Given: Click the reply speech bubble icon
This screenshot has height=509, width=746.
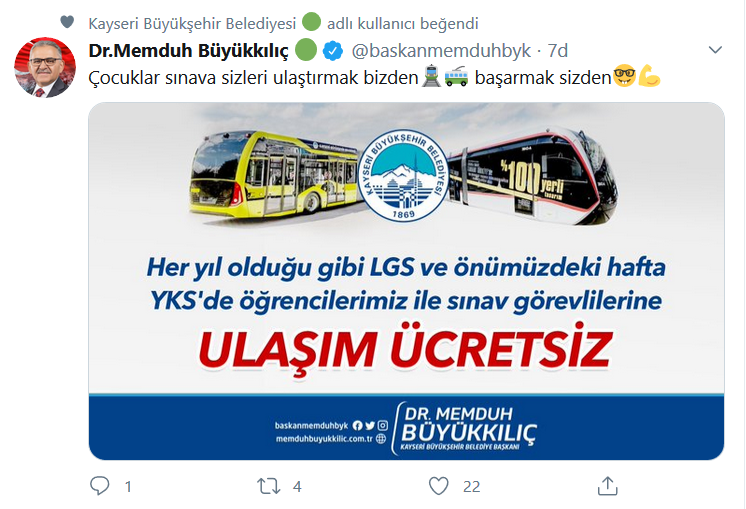Looking at the screenshot, I should (x=99, y=486).
